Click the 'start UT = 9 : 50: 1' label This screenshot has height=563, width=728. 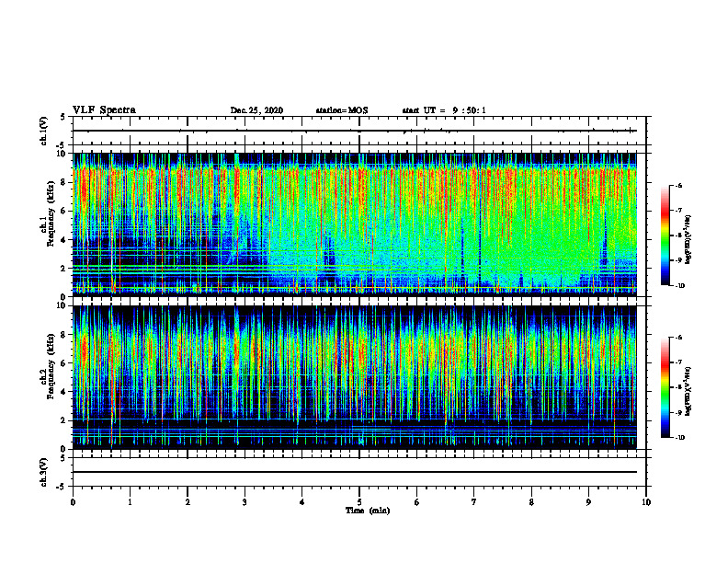pos(444,110)
